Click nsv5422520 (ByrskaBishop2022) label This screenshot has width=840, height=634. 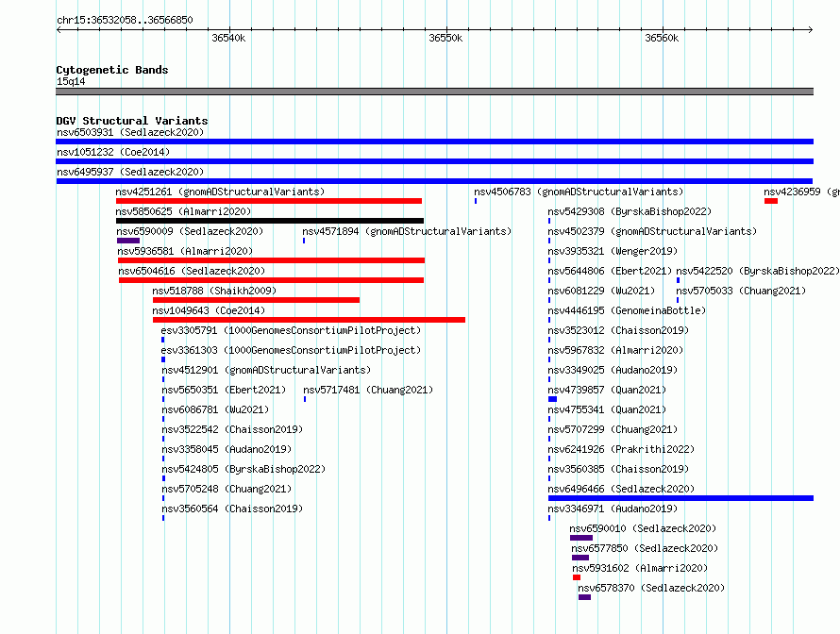tap(757, 271)
